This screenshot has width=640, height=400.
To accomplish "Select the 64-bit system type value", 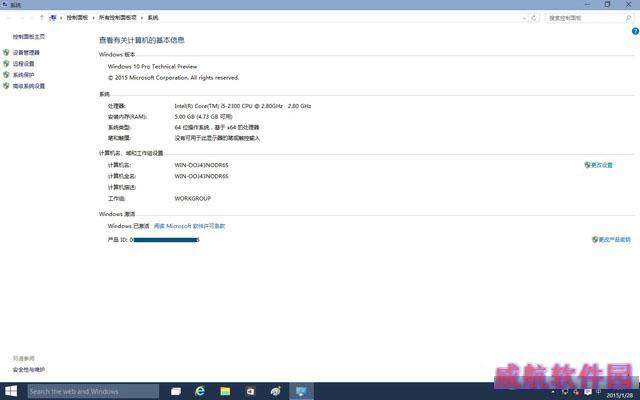I will [x=217, y=127].
